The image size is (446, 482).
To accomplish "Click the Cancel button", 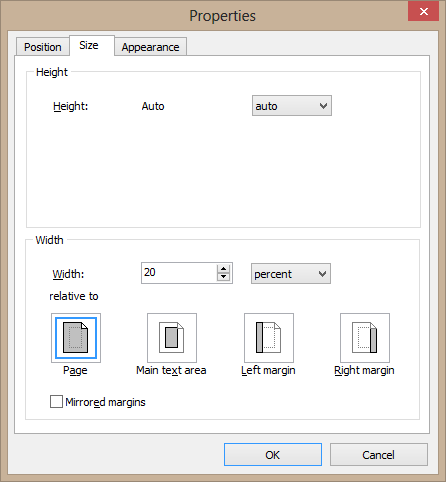I will (x=379, y=455).
